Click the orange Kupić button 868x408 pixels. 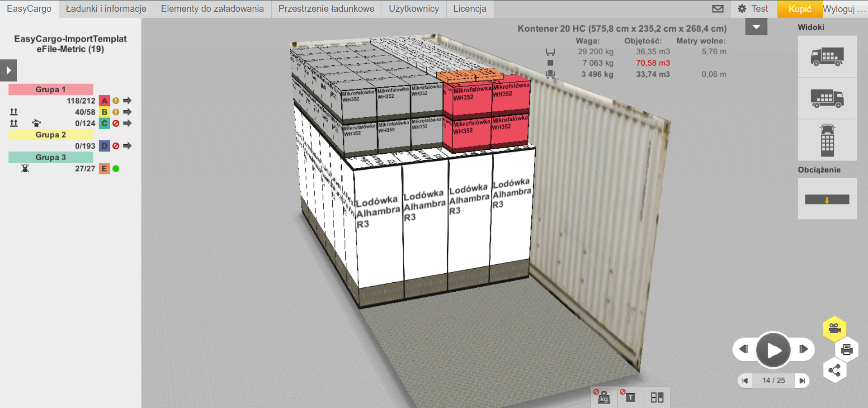click(799, 9)
